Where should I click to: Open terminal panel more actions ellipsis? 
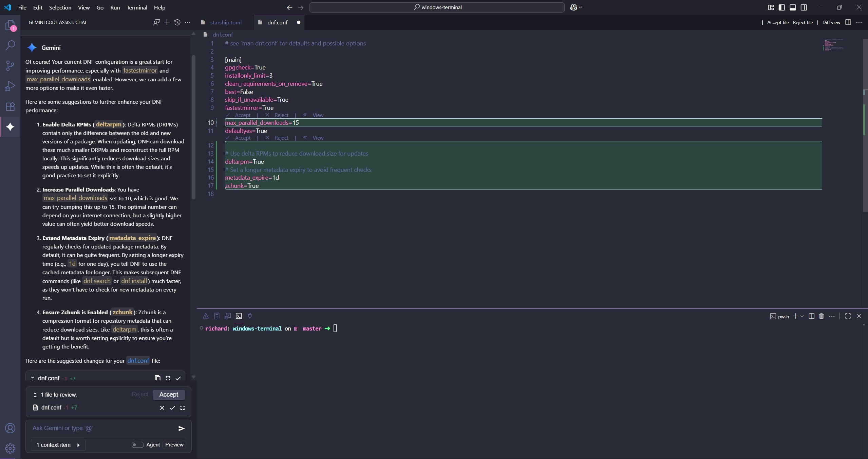click(832, 316)
